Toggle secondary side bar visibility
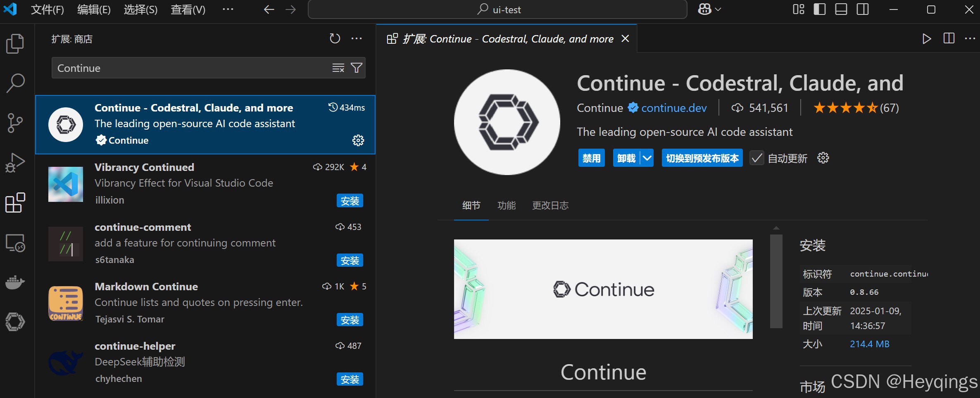Image resolution: width=980 pixels, height=398 pixels. point(863,9)
